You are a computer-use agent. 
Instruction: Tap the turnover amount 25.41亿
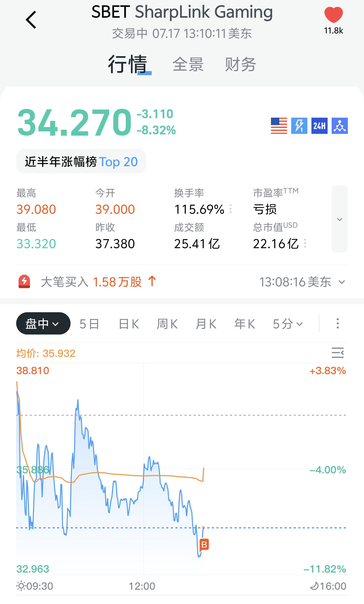[x=197, y=244]
